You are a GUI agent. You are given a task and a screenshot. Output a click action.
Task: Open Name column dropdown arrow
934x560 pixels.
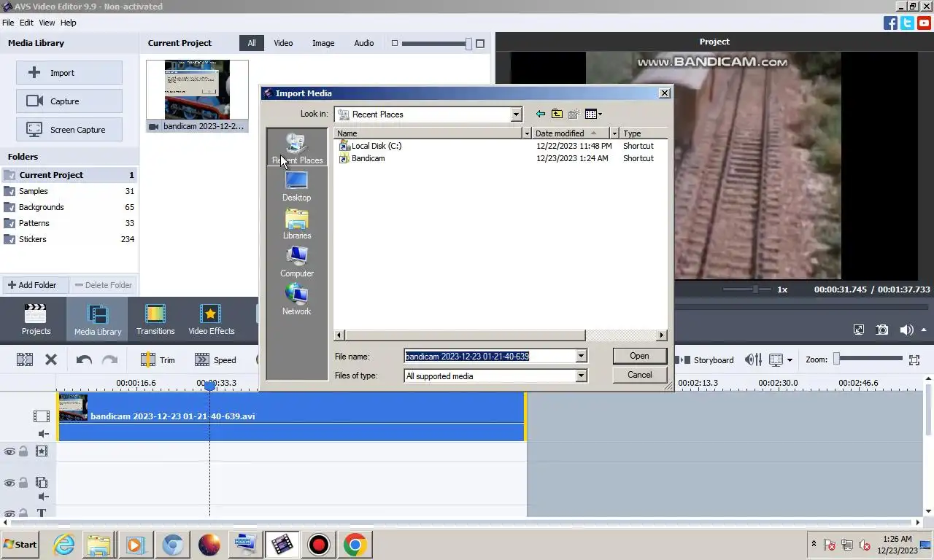526,133
